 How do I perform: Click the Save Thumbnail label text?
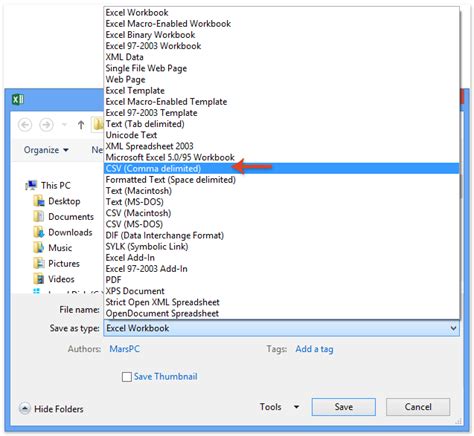166,377
